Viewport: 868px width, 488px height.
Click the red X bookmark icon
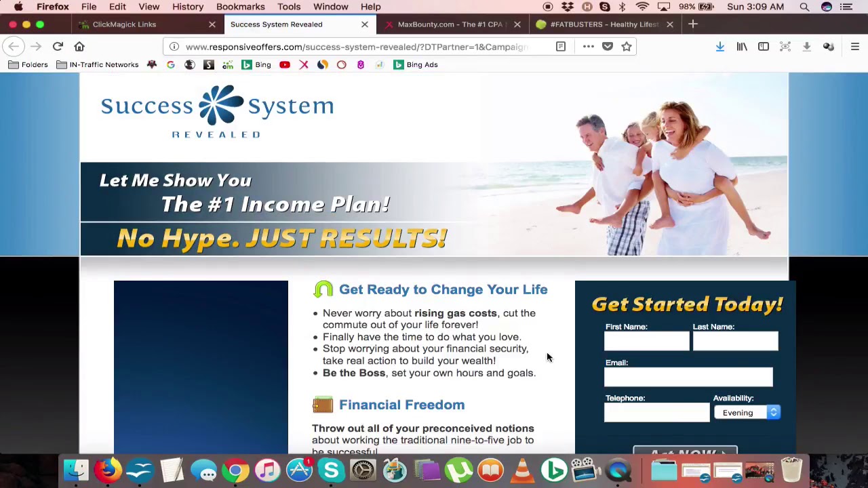(304, 65)
